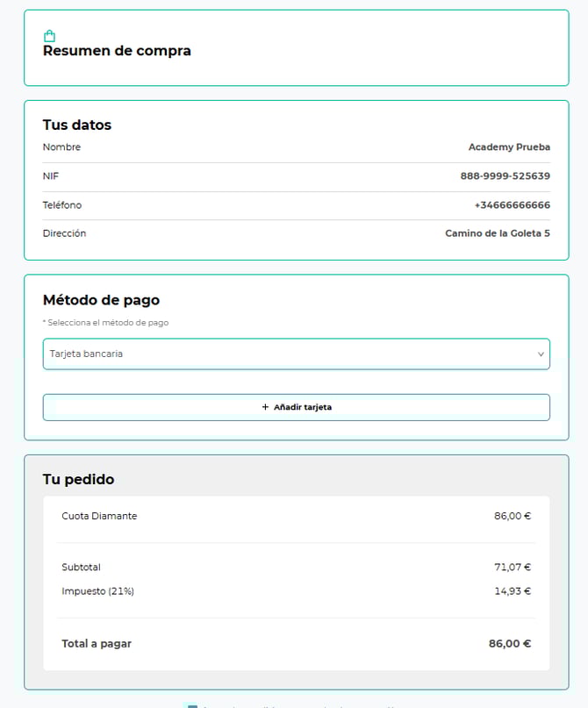
Task: Click the Total a pagar label
Action: point(97,644)
